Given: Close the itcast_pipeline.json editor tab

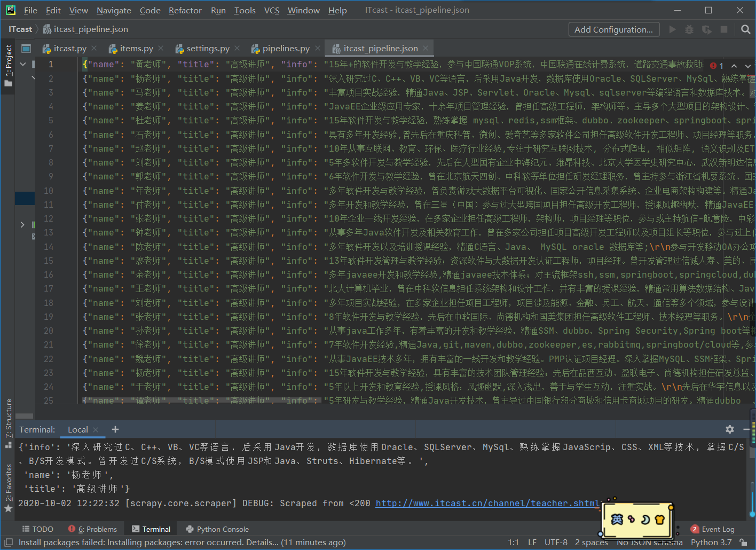Looking at the screenshot, I should 426,48.
